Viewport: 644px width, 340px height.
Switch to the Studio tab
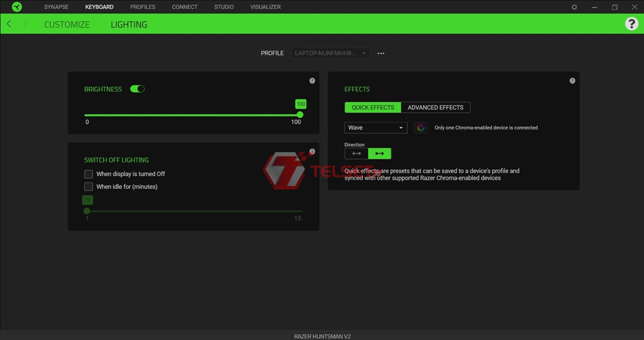[223, 7]
